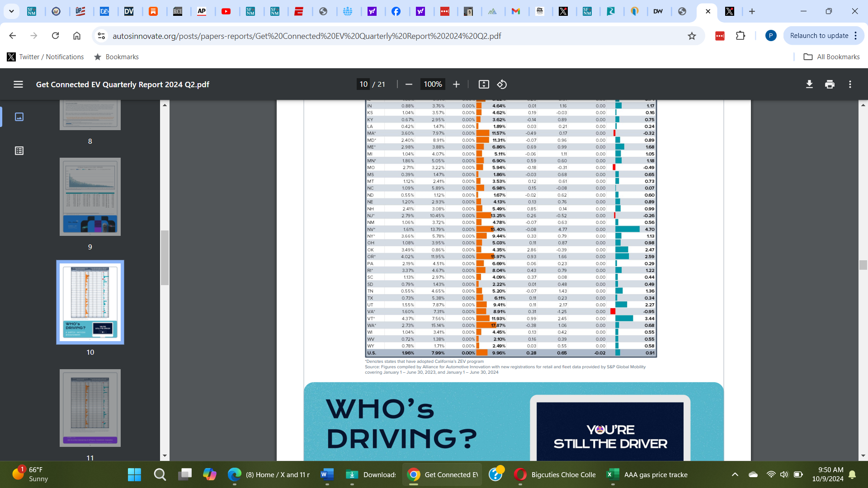Print the PDF document
Screen dimensions: 868x488
click(x=830, y=84)
